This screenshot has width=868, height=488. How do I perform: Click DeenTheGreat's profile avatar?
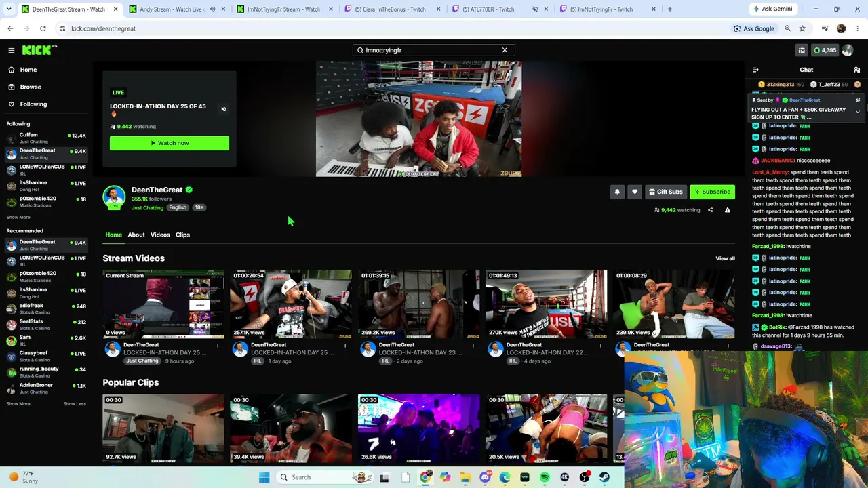(114, 197)
